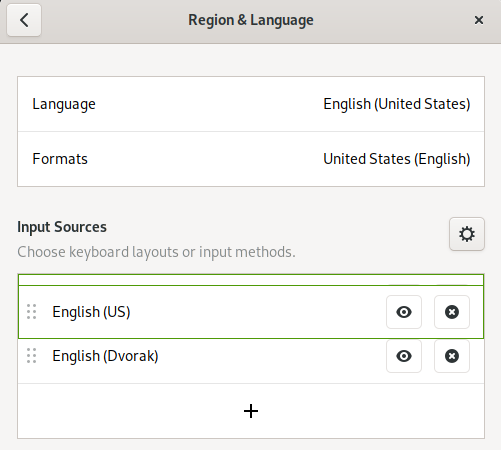Click the Input Sources heading

(x=62, y=227)
